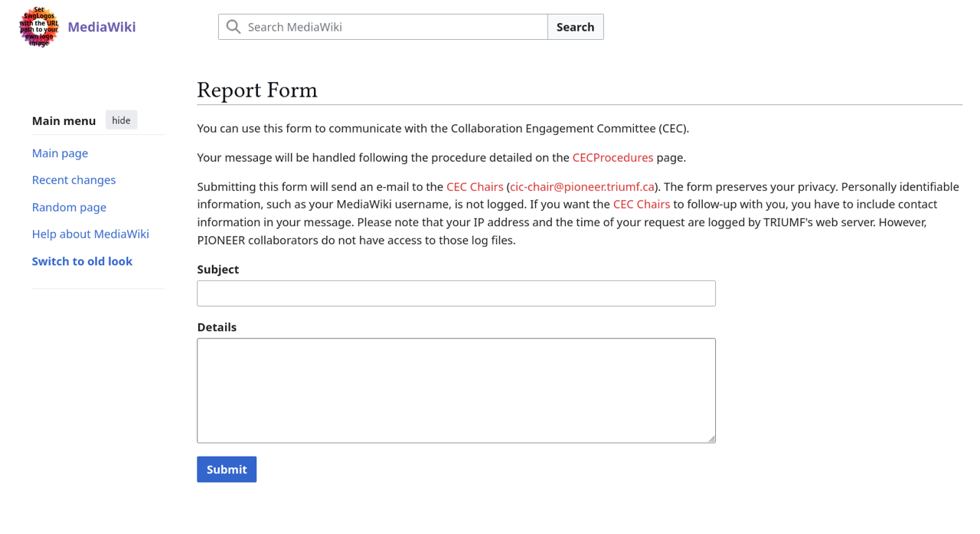Focus the Search MediaWiki input box
This screenshot has height=534, width=980.
(x=383, y=27)
